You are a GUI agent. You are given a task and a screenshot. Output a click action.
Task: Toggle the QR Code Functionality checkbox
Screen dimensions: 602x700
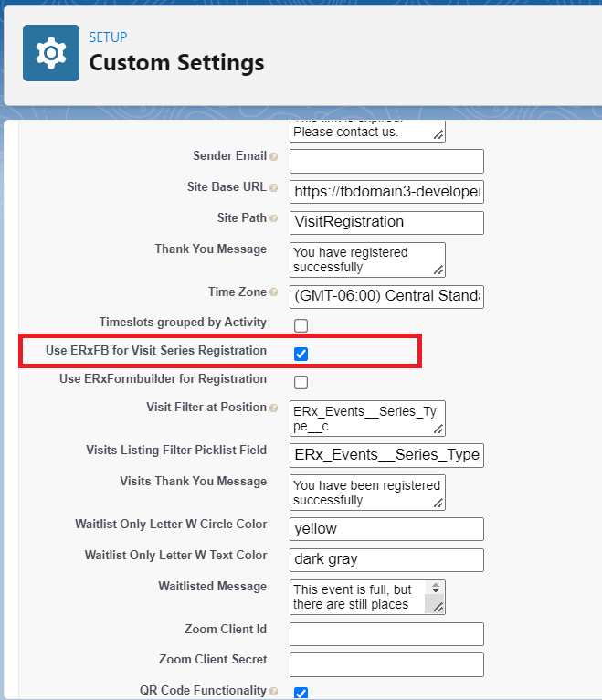[301, 693]
